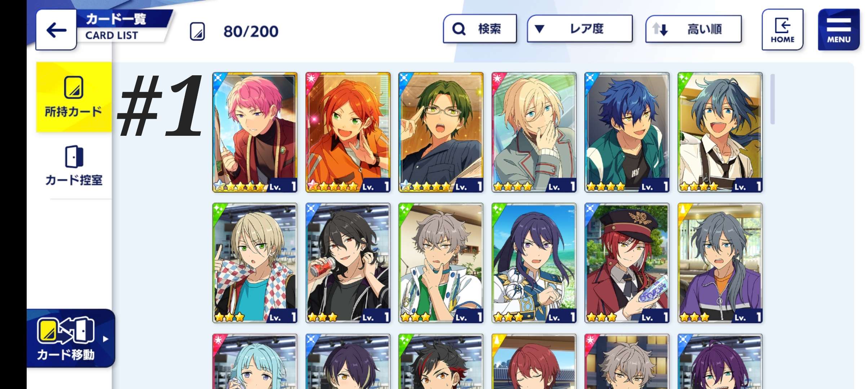This screenshot has width=868, height=389.
Task: Switch to the カード控室 tab
Action: click(74, 166)
